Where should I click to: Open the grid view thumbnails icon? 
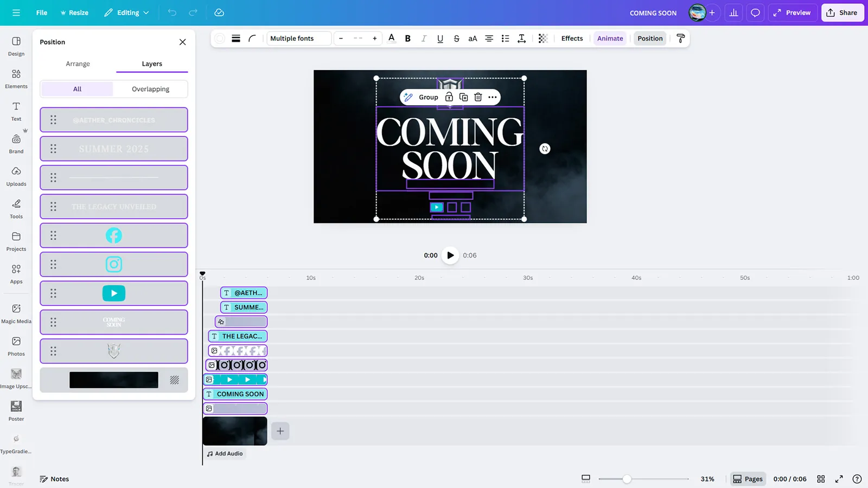pyautogui.click(x=821, y=479)
